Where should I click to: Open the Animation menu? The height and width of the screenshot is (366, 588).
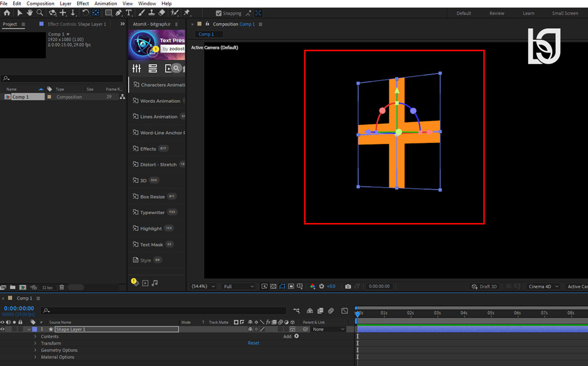[105, 4]
